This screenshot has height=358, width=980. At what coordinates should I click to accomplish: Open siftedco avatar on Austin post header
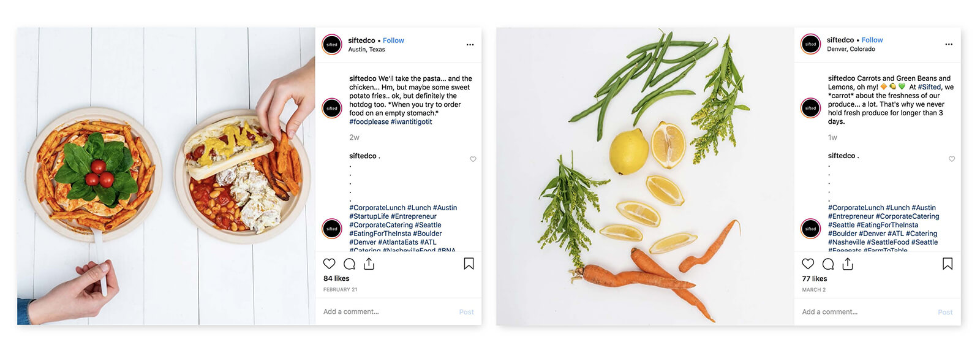tap(332, 44)
